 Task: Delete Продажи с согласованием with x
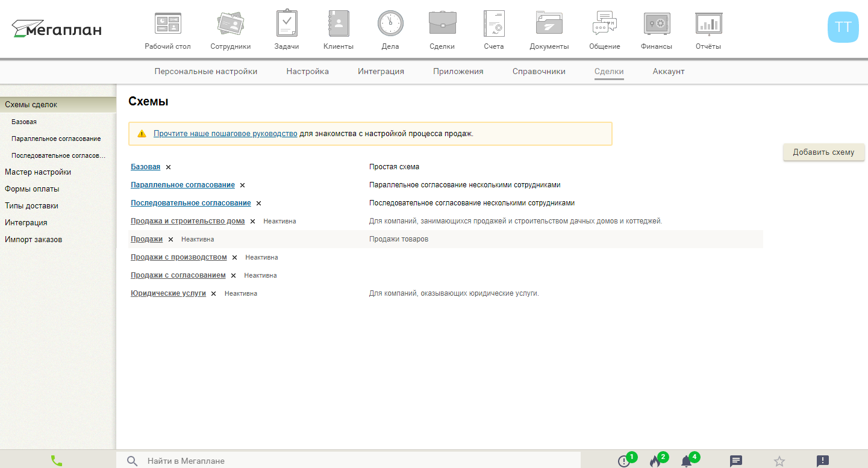click(233, 276)
